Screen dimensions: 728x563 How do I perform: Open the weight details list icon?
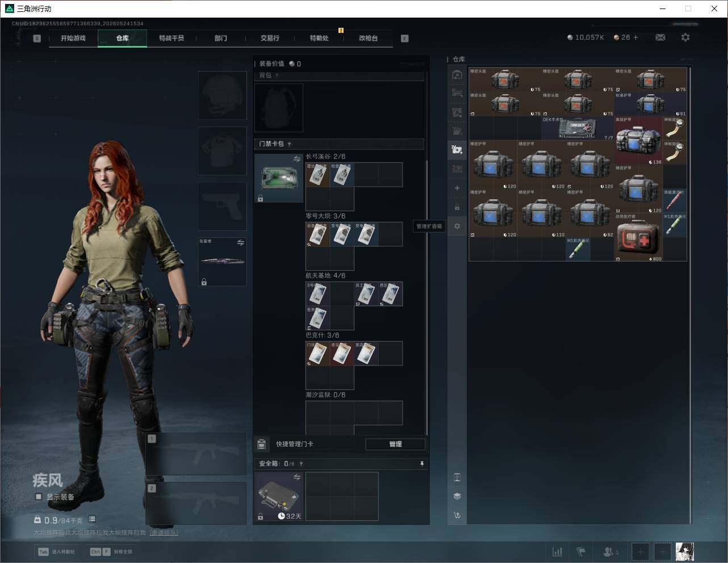(x=92, y=519)
